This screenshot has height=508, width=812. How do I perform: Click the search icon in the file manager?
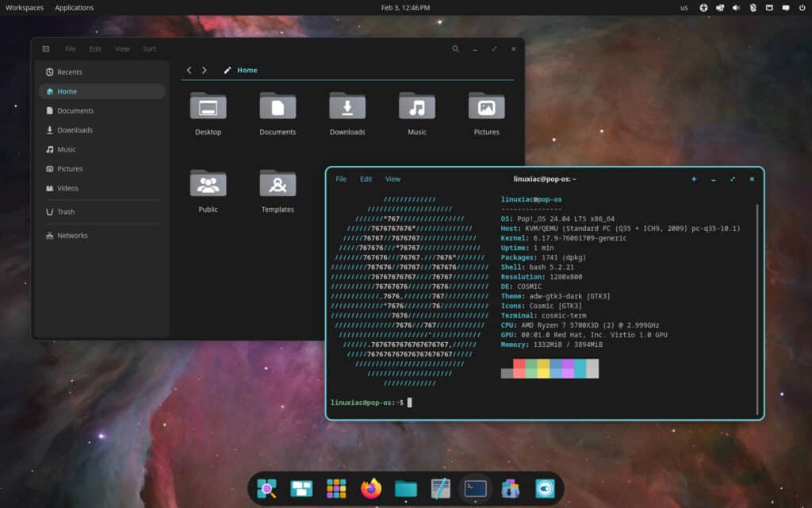456,48
